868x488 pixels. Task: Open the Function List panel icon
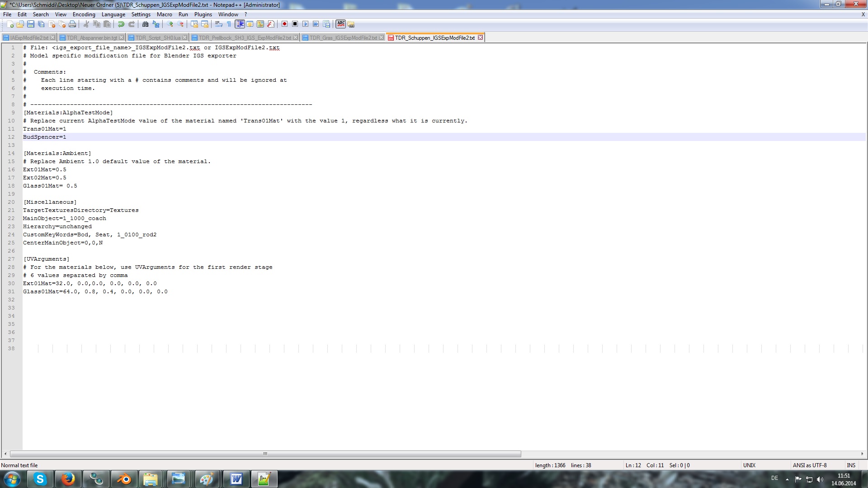click(270, 24)
